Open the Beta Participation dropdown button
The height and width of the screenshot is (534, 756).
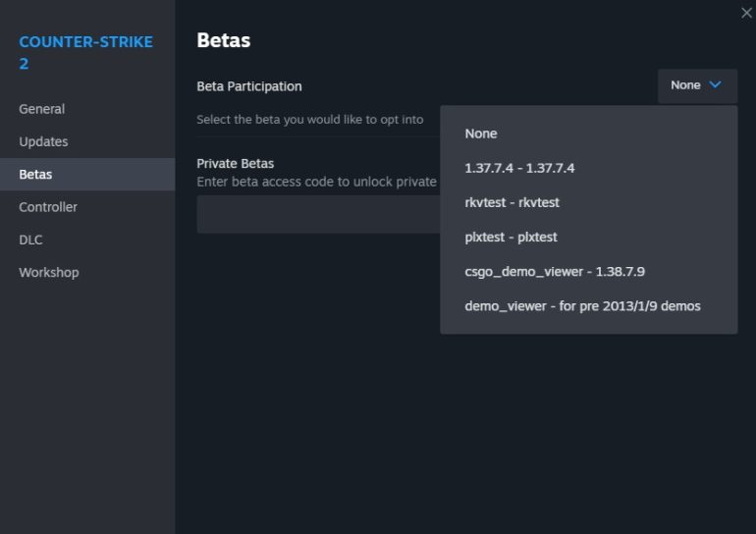point(696,85)
